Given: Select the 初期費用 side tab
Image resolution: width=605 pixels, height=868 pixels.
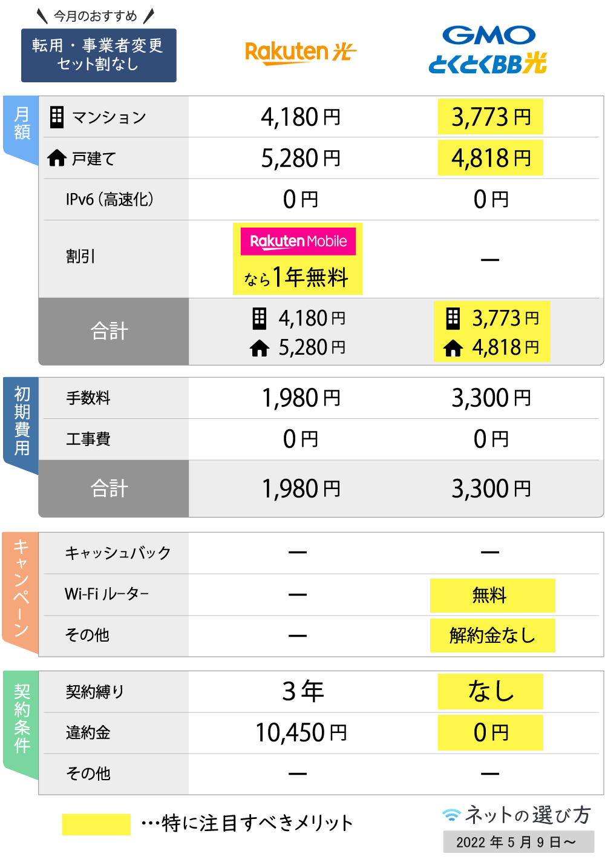Looking at the screenshot, I should 21,426.
